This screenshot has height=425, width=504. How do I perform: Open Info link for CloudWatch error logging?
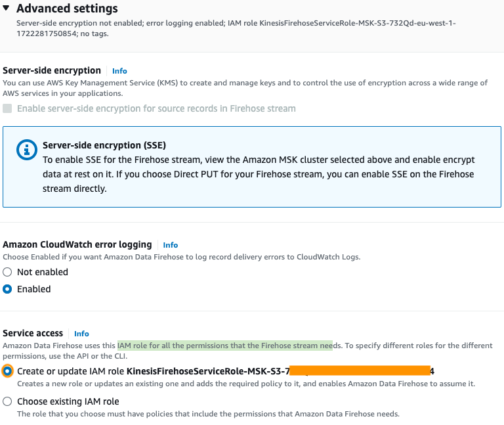point(170,245)
